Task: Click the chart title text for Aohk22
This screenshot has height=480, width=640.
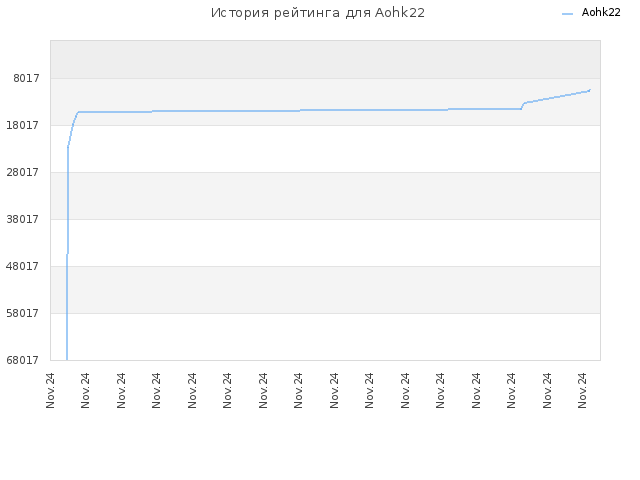Action: [x=318, y=13]
